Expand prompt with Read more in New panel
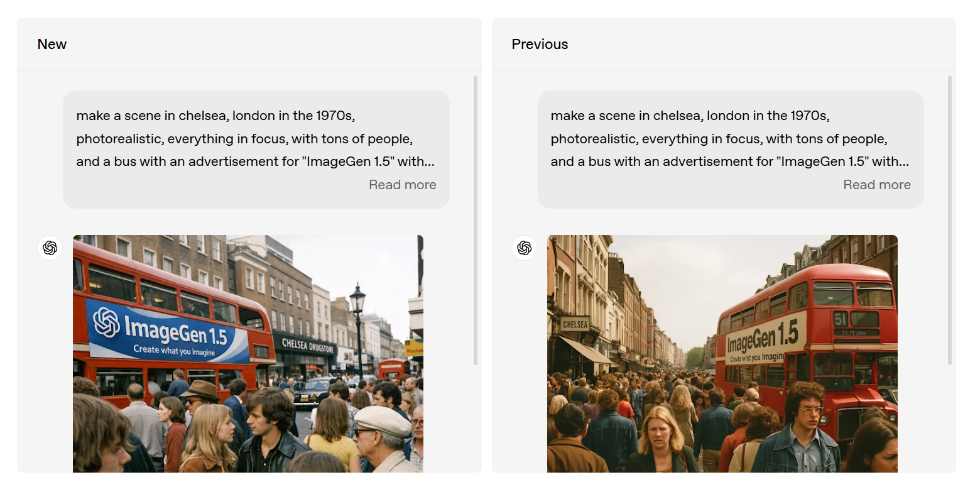 coord(403,185)
